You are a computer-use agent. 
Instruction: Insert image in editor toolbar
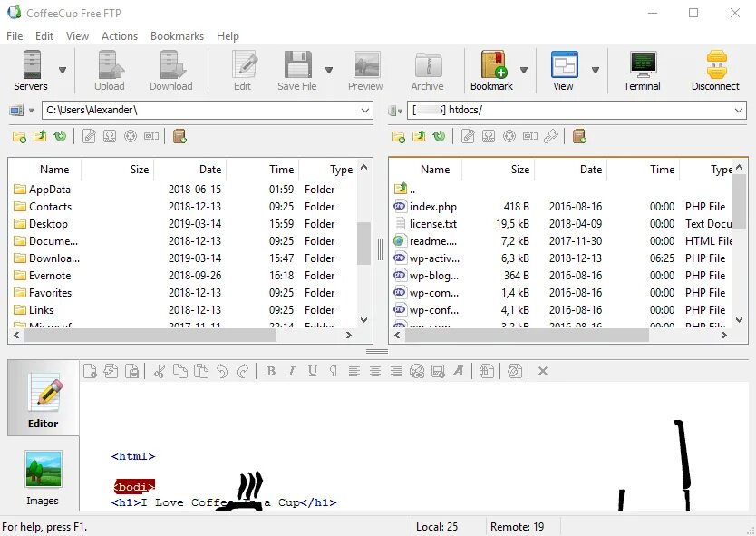point(438,371)
